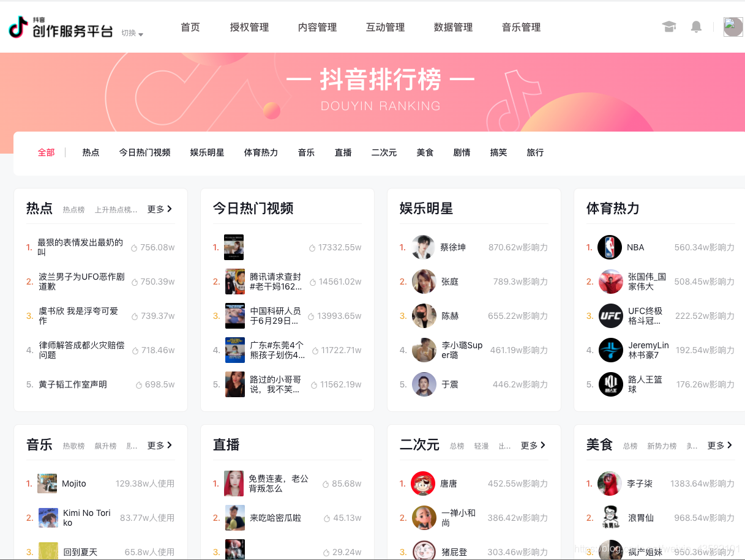745x560 pixels.
Task: Switch to 体育热力 category tab
Action: pyautogui.click(x=261, y=152)
